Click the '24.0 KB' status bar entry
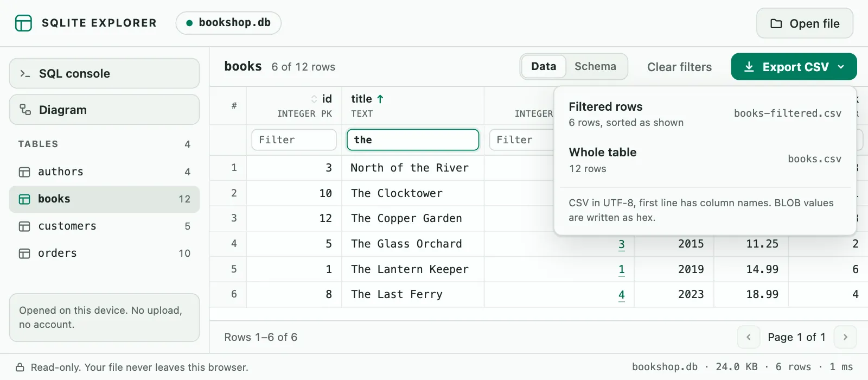 point(737,367)
